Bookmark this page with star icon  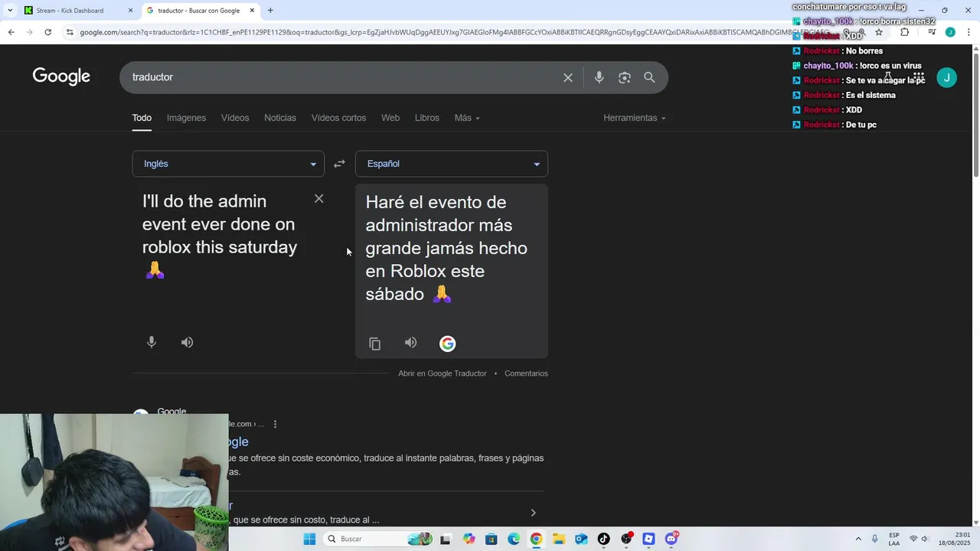879,32
